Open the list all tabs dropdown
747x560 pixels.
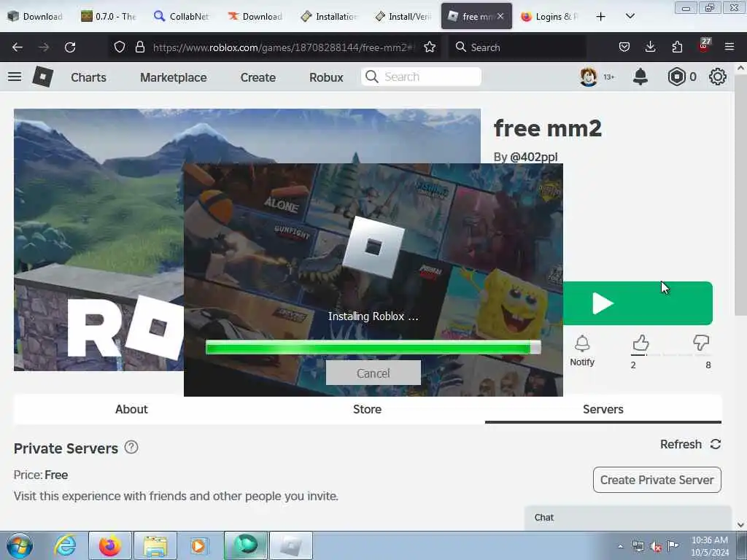(630, 16)
